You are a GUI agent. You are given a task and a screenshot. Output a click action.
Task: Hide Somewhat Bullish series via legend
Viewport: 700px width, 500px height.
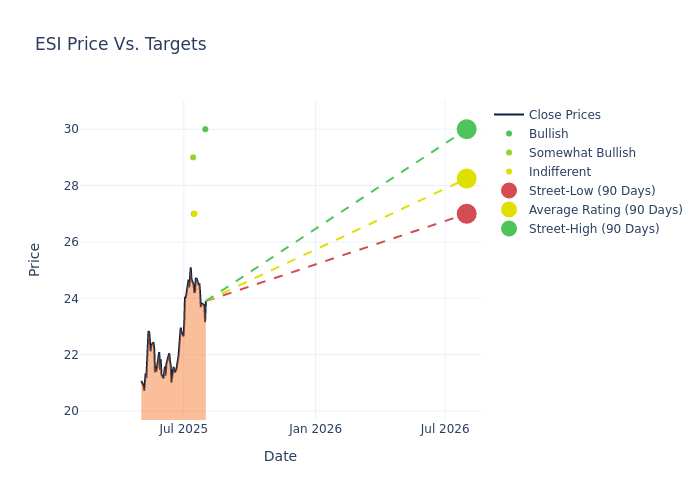click(565, 153)
